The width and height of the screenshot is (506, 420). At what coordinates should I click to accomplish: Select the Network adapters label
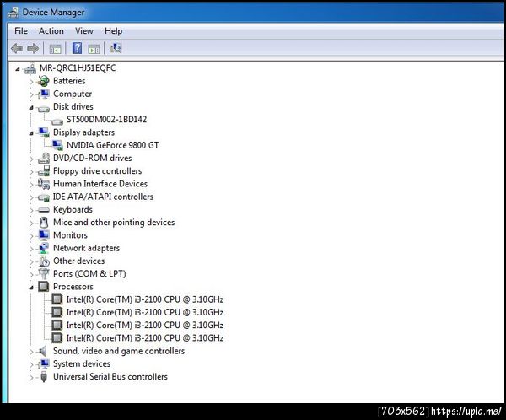coord(86,248)
